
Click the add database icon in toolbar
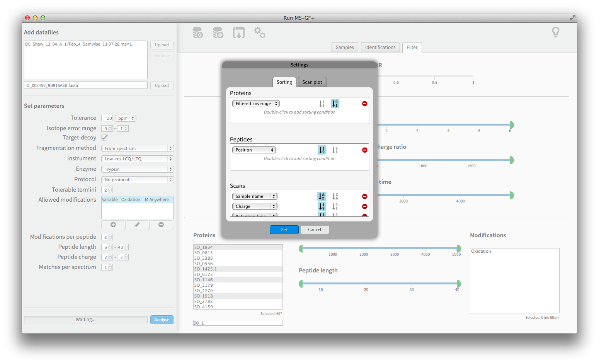point(197,32)
